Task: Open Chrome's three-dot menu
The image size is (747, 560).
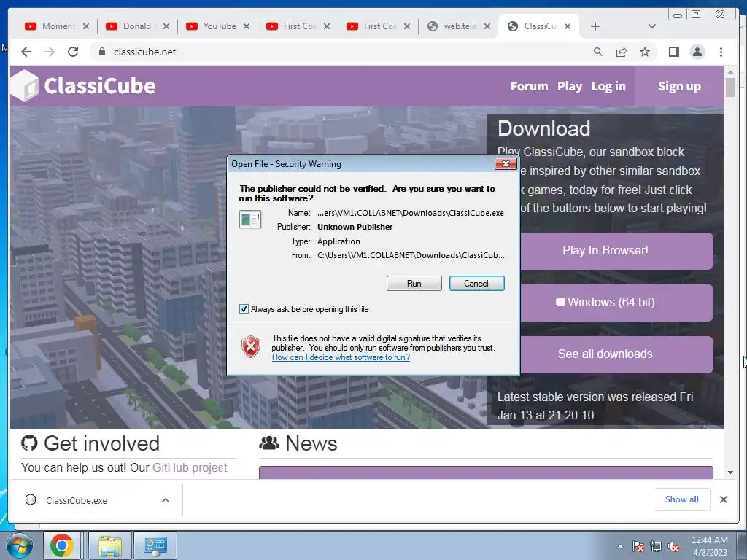Action: click(721, 52)
